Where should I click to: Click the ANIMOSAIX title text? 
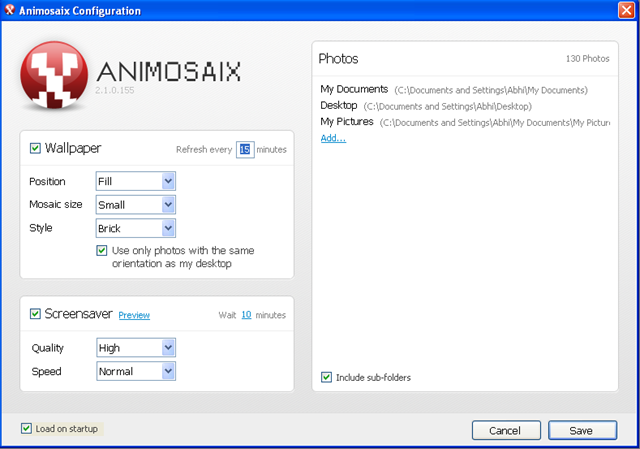coord(169,71)
